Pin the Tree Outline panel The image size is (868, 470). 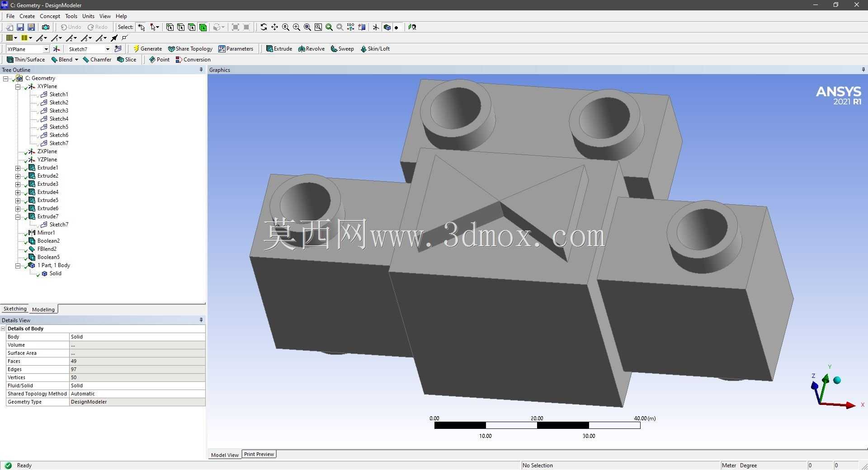(x=201, y=70)
